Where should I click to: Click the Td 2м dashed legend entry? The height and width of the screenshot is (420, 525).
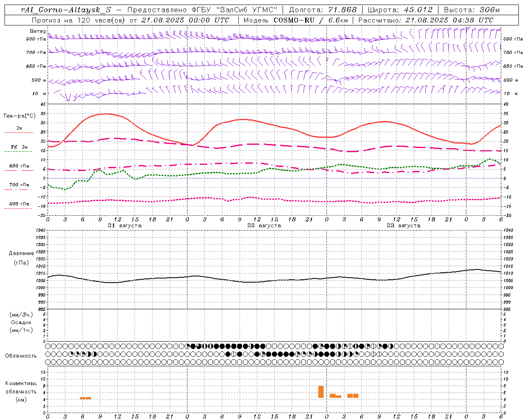pyautogui.click(x=19, y=147)
